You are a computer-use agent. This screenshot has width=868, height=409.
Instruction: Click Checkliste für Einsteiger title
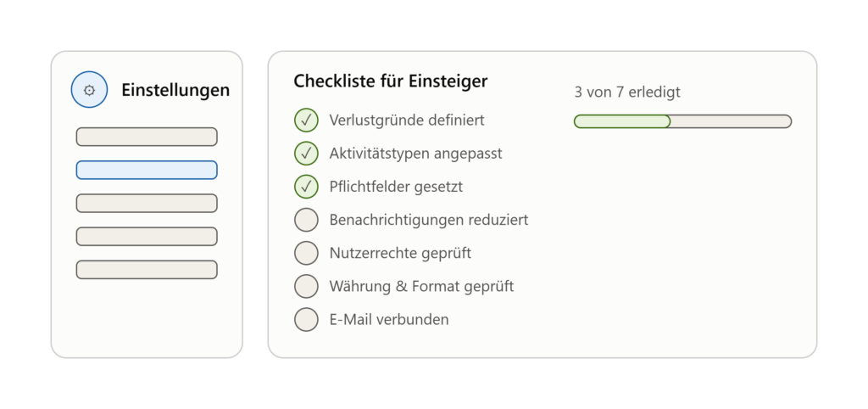[390, 81]
